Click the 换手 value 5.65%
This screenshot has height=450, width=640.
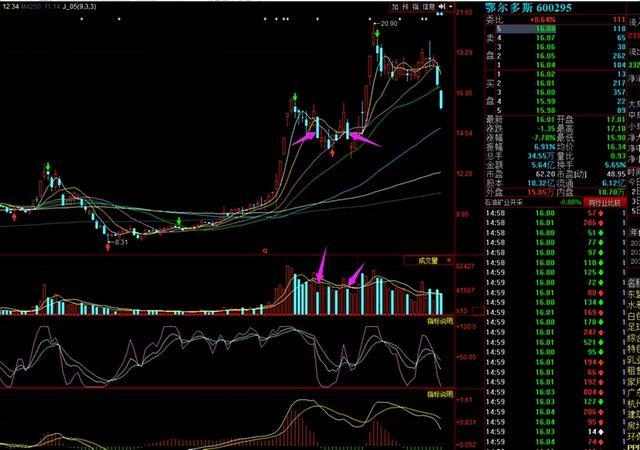click(x=615, y=165)
